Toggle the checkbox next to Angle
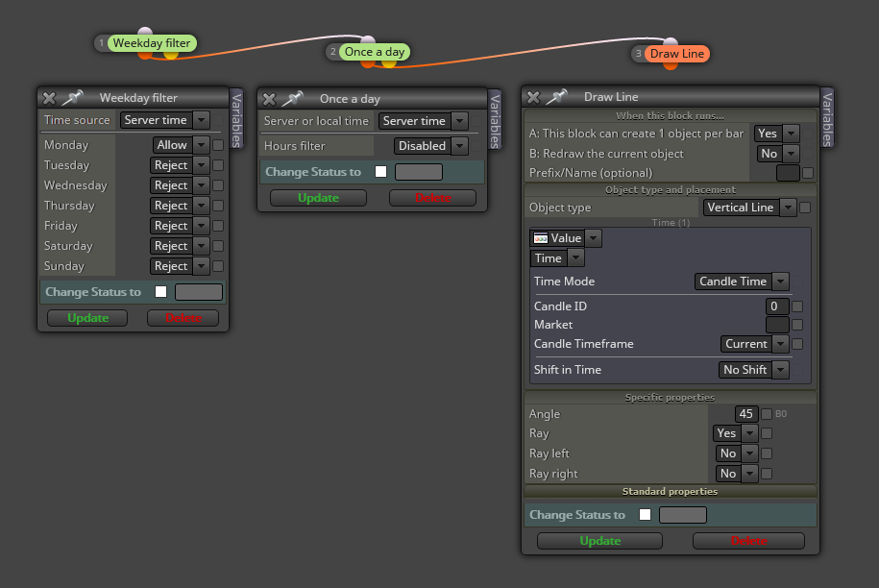Image resolution: width=879 pixels, height=588 pixels. tap(767, 414)
